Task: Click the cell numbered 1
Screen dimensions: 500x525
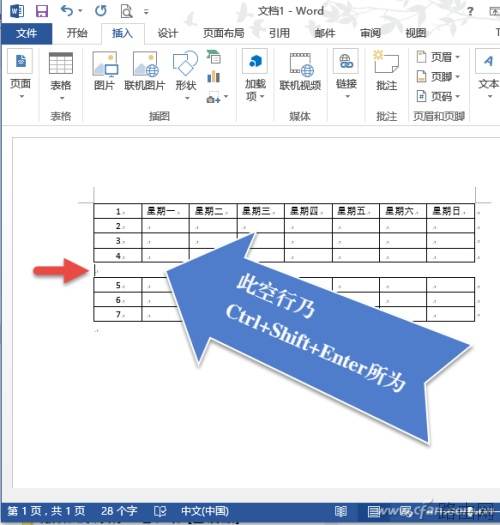Action: (118, 211)
